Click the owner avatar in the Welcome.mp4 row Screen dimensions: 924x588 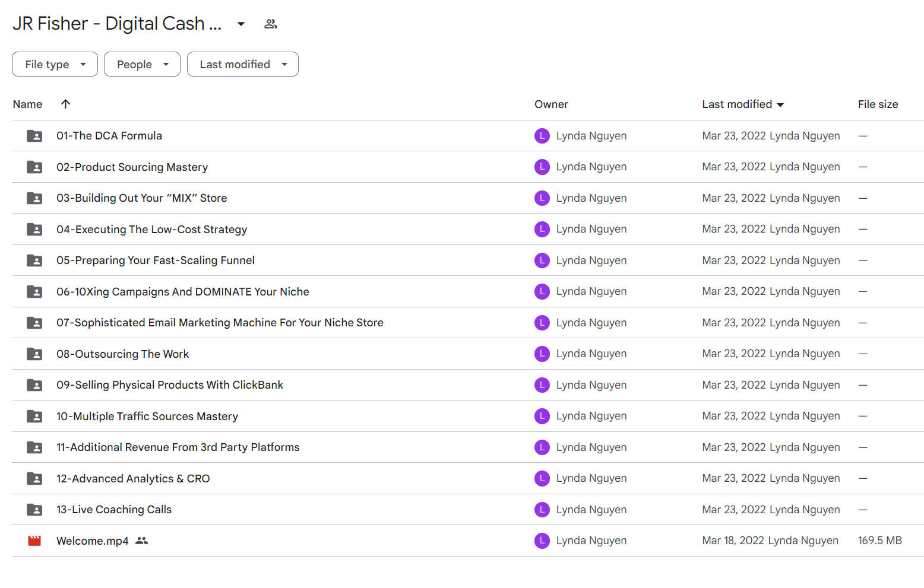pos(542,541)
